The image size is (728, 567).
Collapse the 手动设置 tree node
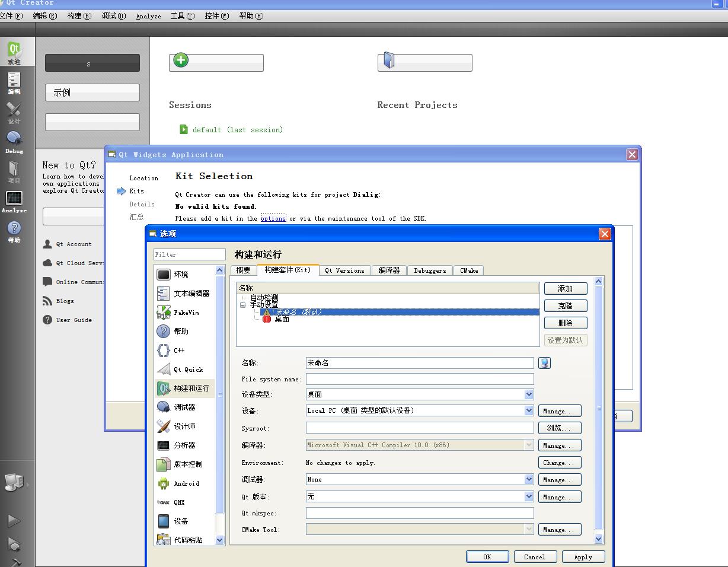click(242, 305)
